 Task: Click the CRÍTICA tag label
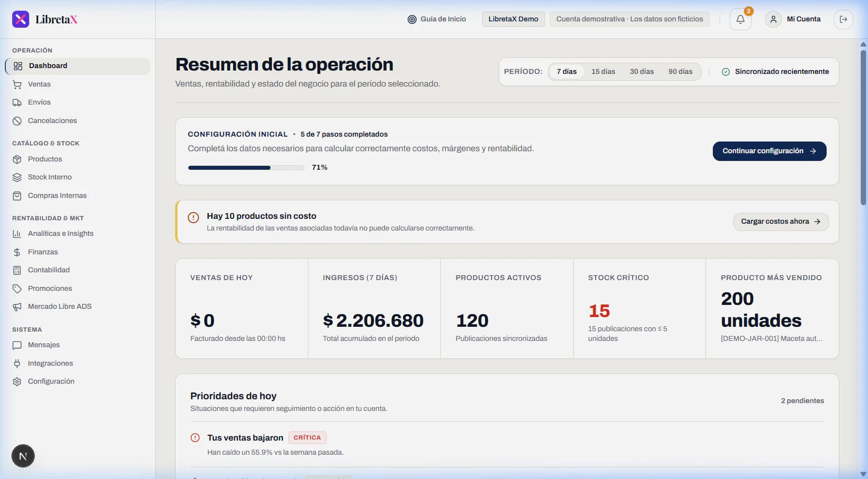pyautogui.click(x=307, y=438)
